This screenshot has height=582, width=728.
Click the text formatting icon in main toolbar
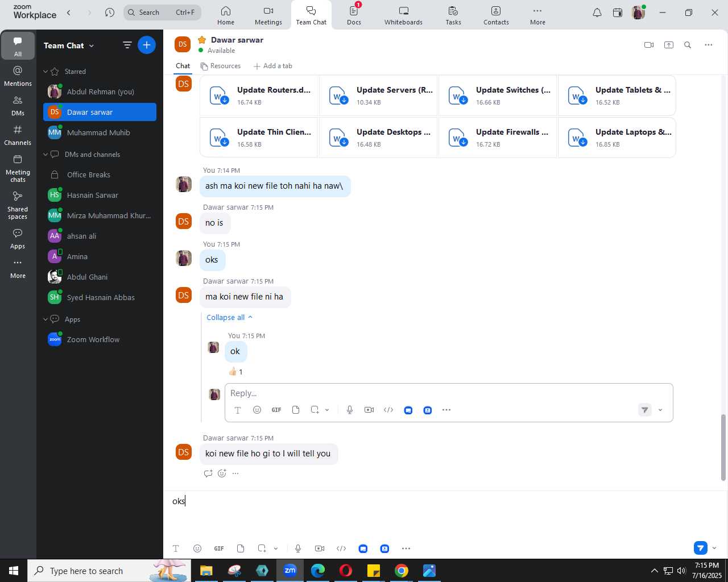(176, 548)
